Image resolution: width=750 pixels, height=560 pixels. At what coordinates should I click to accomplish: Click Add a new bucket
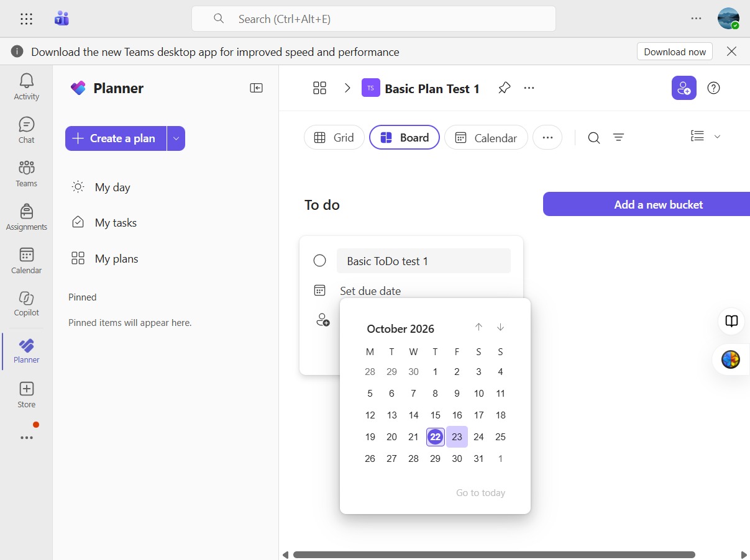tap(647, 204)
